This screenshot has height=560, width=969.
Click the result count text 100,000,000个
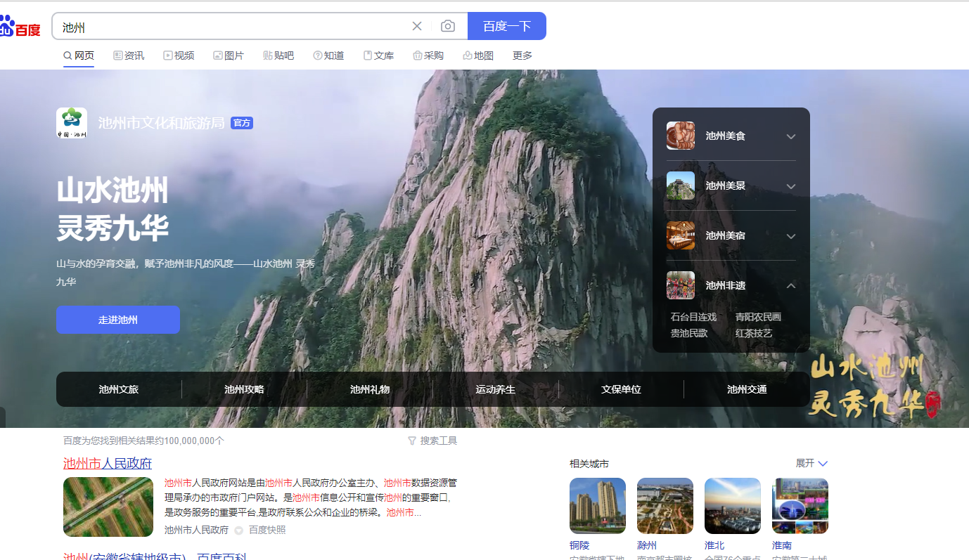(194, 441)
